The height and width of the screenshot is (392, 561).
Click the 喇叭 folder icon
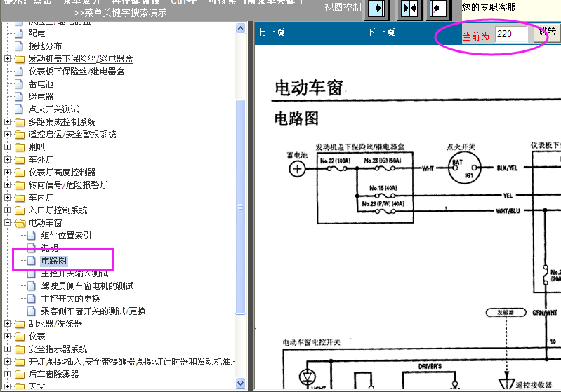click(20, 147)
